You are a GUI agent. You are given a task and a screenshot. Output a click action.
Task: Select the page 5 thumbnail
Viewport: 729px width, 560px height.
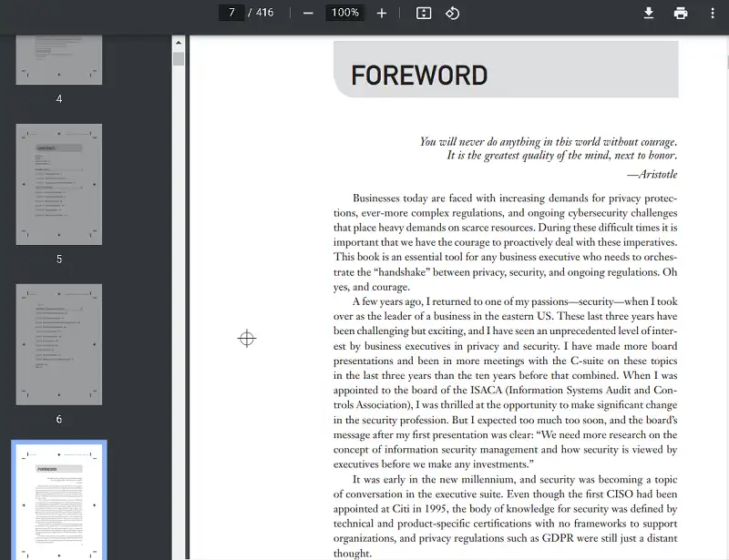[x=59, y=185]
